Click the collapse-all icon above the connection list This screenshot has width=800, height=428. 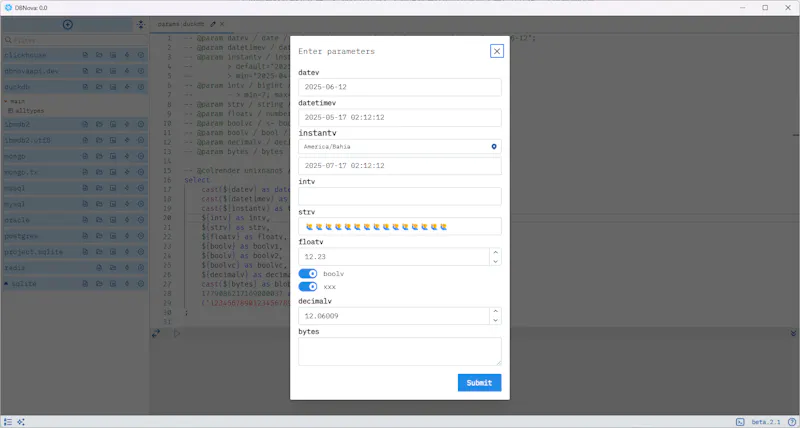pyautogui.click(x=141, y=24)
